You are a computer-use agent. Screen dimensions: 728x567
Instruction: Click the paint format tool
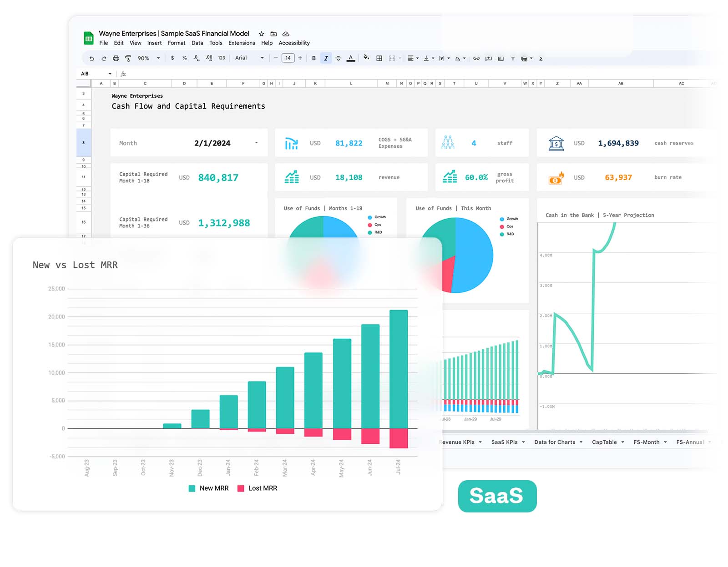129,58
